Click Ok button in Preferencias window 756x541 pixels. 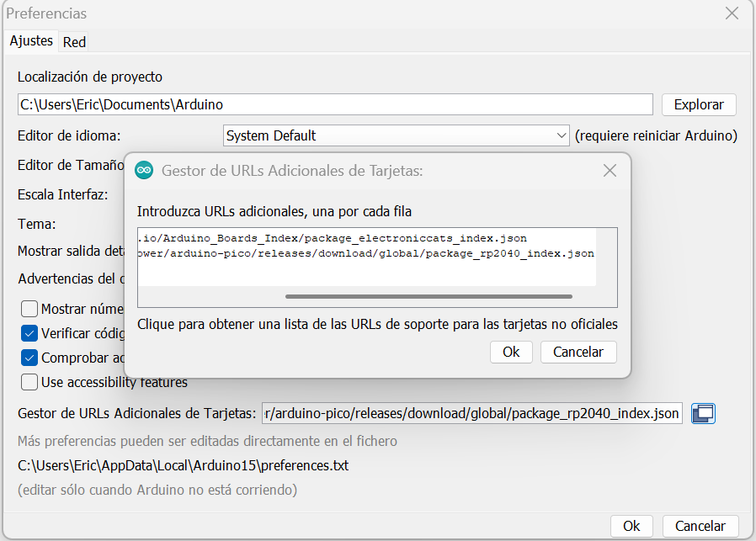coord(631,526)
